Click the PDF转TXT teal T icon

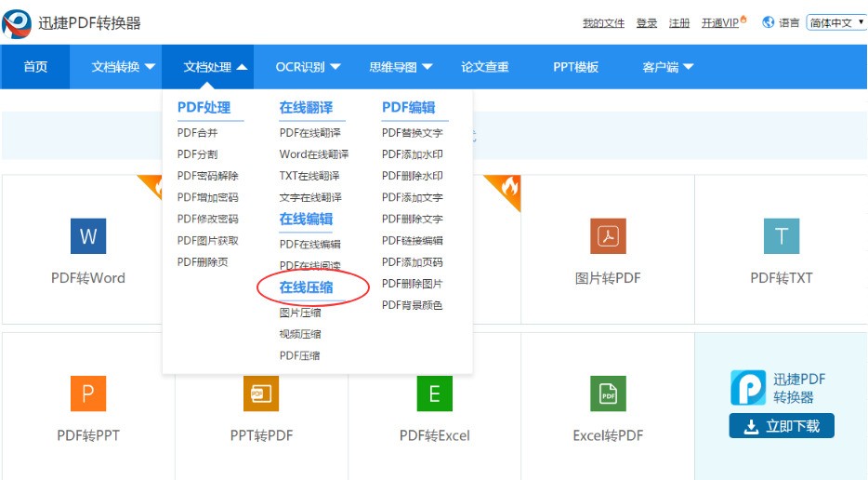(781, 236)
